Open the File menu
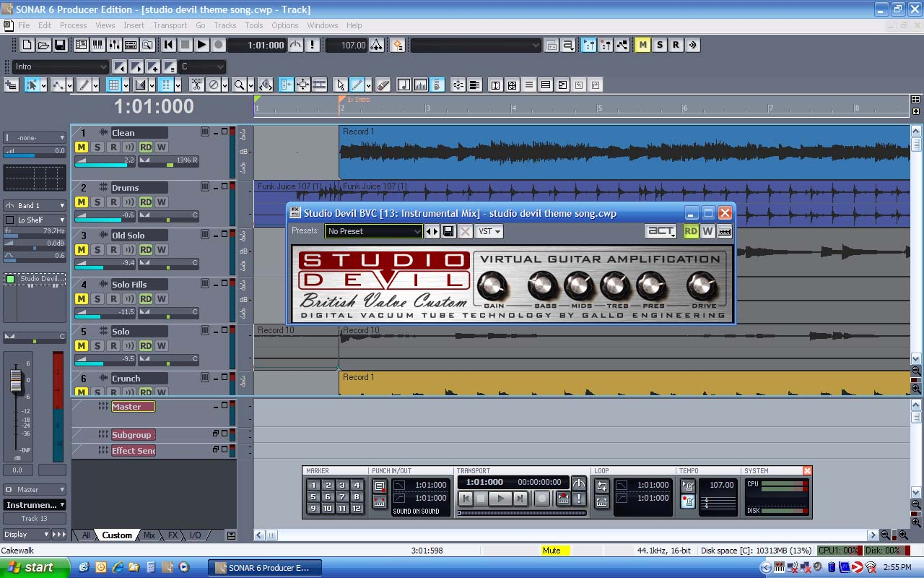This screenshot has height=578, width=924. point(24,25)
